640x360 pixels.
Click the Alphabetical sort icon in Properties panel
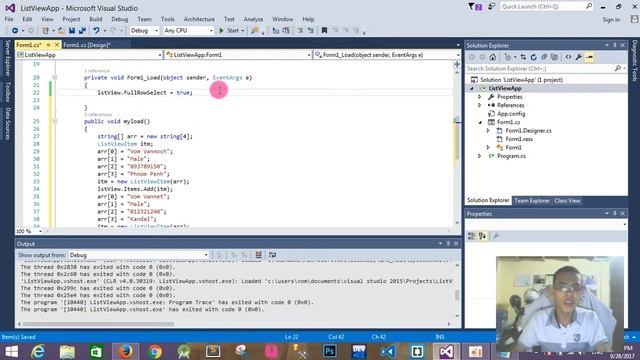(482, 236)
